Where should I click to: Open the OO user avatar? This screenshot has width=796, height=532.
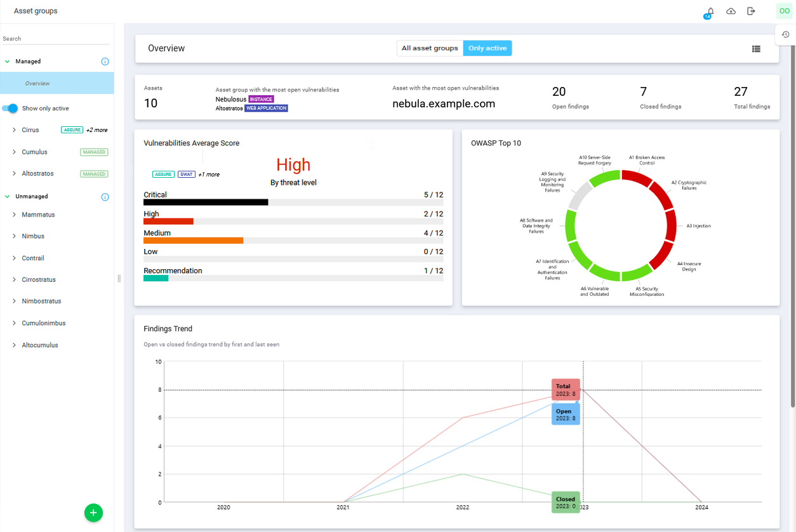784,11
